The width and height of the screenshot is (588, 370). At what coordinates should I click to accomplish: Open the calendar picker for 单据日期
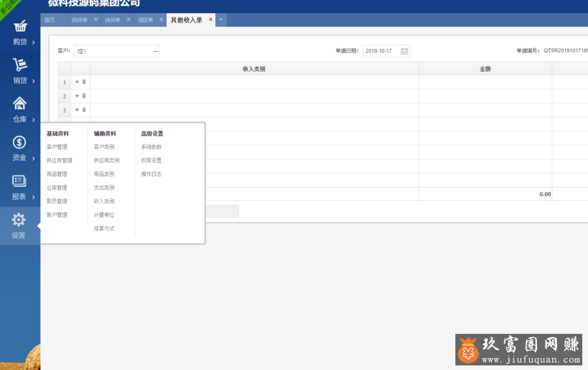coord(404,51)
